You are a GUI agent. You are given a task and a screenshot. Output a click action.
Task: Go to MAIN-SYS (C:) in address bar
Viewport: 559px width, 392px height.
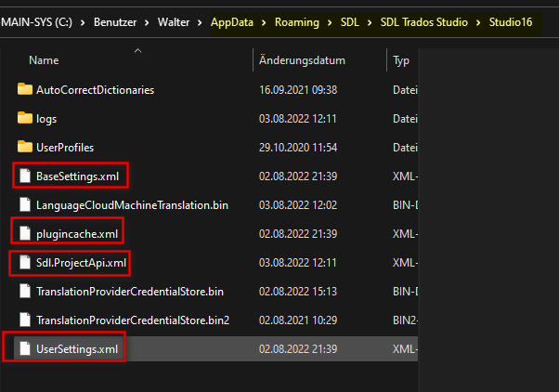[37, 22]
